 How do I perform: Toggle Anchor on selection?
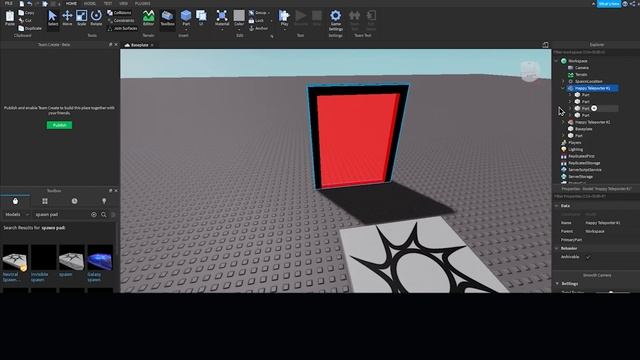258,29
